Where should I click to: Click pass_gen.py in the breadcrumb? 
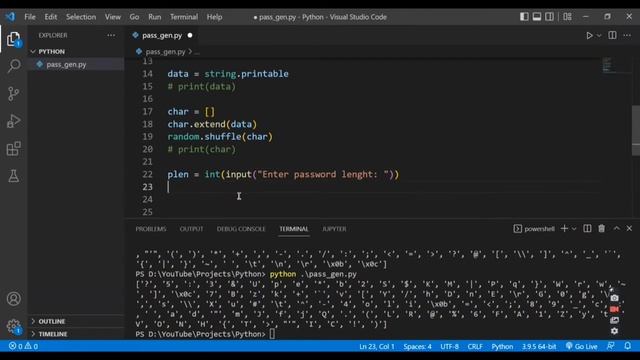(x=165, y=52)
